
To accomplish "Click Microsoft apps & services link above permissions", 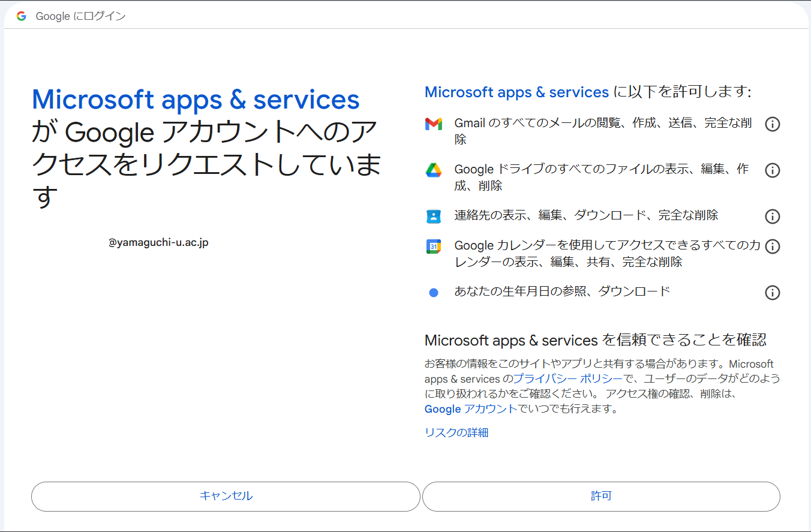I will [x=516, y=92].
